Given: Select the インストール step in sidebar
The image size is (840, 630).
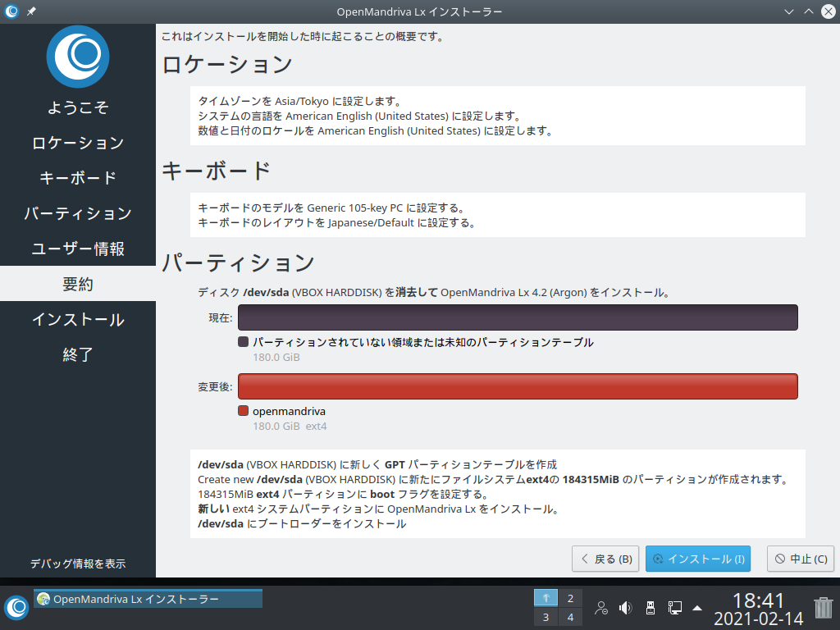Looking at the screenshot, I should [x=78, y=319].
